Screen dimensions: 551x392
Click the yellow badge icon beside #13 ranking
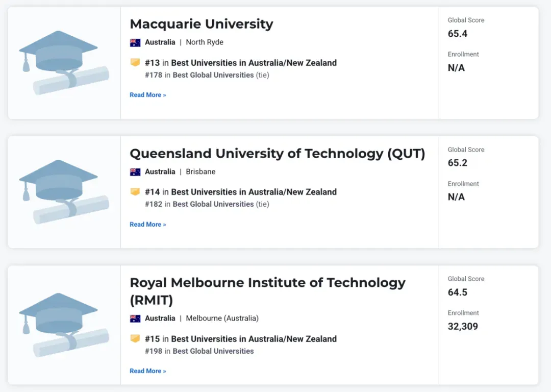(135, 63)
